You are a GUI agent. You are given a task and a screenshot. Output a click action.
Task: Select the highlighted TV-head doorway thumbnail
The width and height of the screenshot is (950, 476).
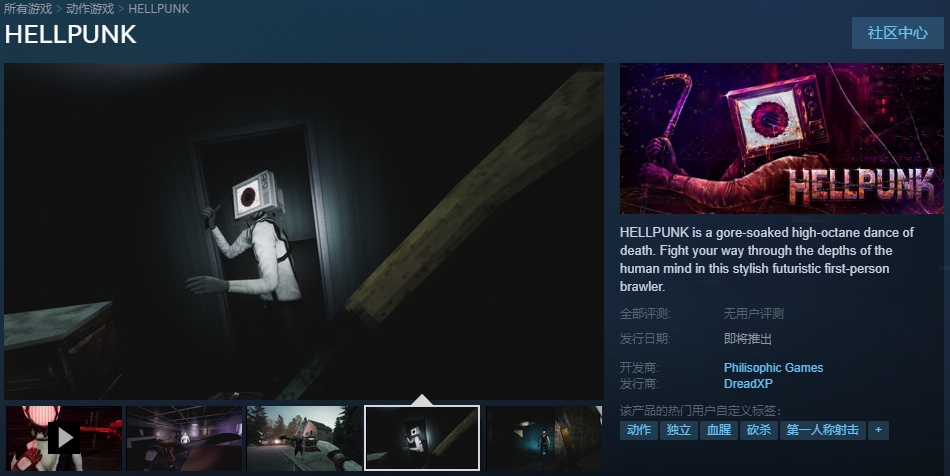coord(422,438)
